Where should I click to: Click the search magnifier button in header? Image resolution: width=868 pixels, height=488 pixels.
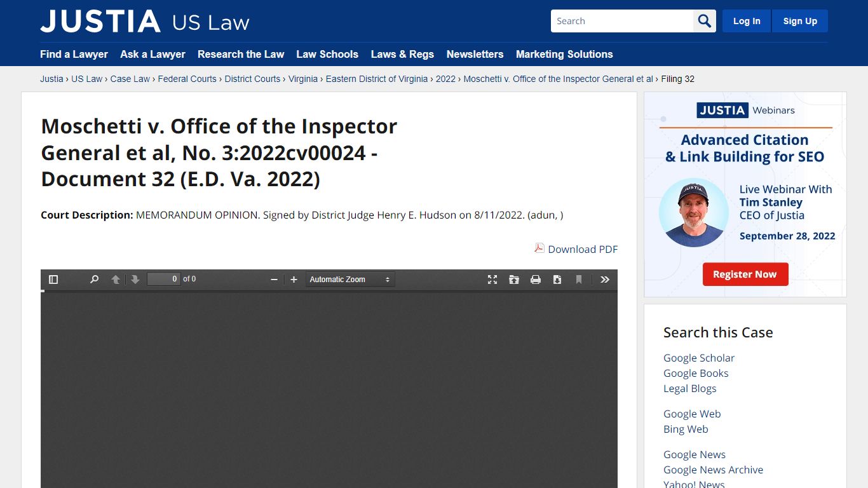[x=705, y=21]
